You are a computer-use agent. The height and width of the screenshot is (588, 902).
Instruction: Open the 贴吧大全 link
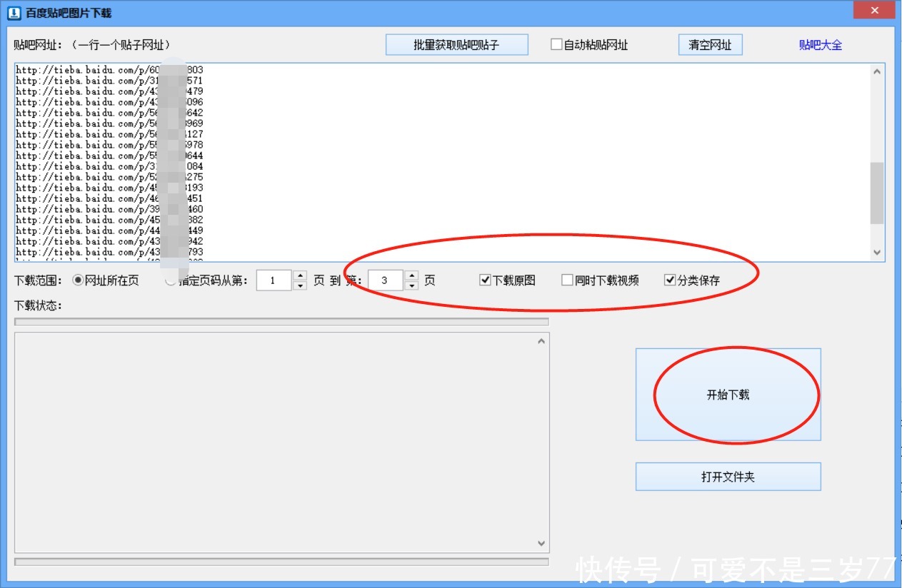click(819, 44)
